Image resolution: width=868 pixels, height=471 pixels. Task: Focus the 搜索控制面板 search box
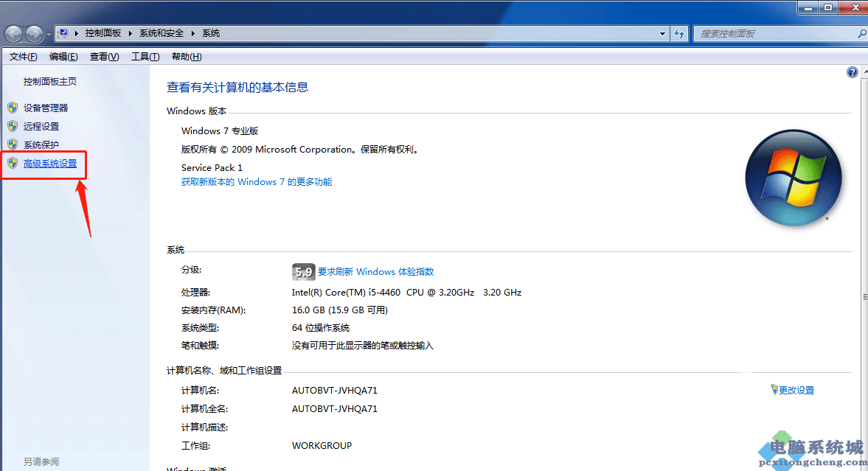point(775,34)
